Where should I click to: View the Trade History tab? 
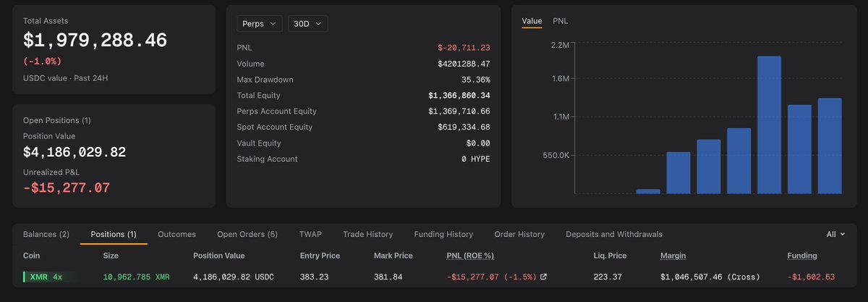[x=368, y=235]
